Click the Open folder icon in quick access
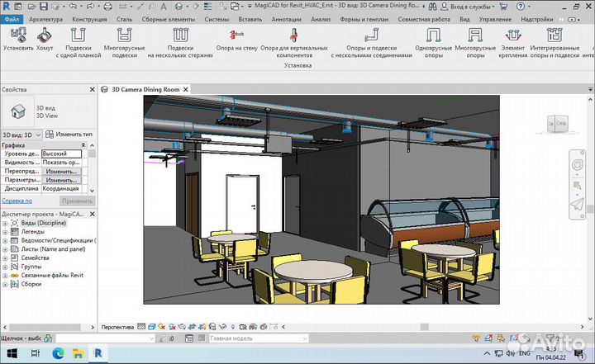The image size is (595, 364). [32, 7]
